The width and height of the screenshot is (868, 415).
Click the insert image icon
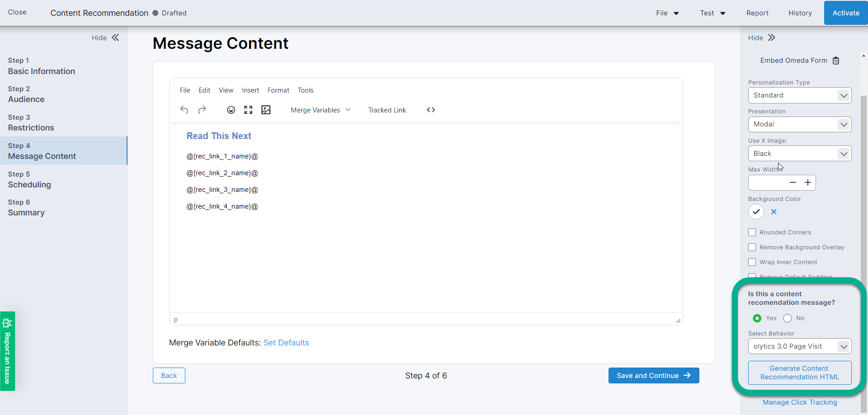pos(266,110)
